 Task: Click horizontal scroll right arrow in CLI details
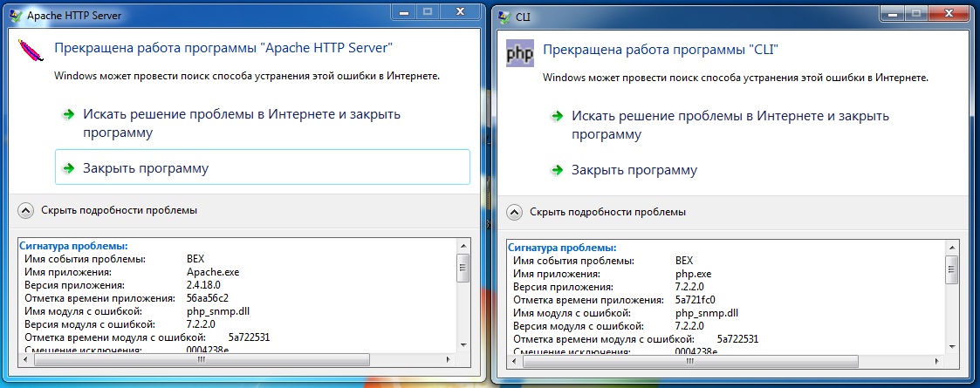click(936, 362)
